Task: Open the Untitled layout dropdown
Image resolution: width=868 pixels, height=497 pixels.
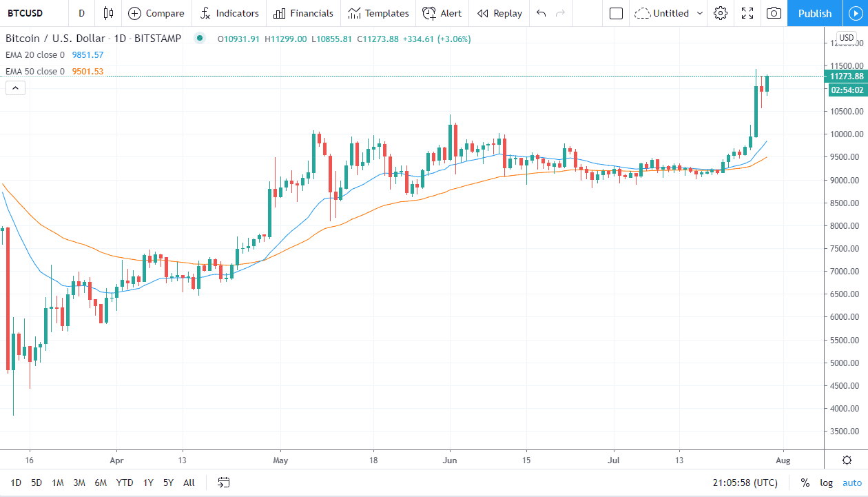Action: pos(670,13)
